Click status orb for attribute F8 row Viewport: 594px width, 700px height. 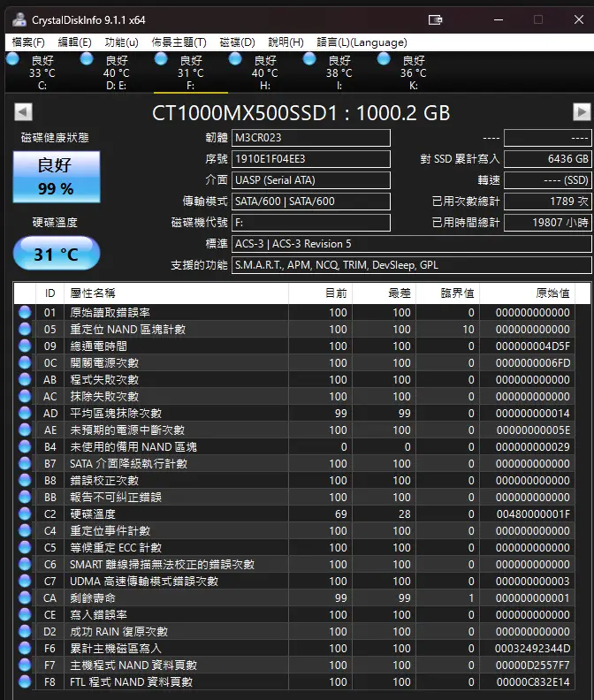[25, 681]
